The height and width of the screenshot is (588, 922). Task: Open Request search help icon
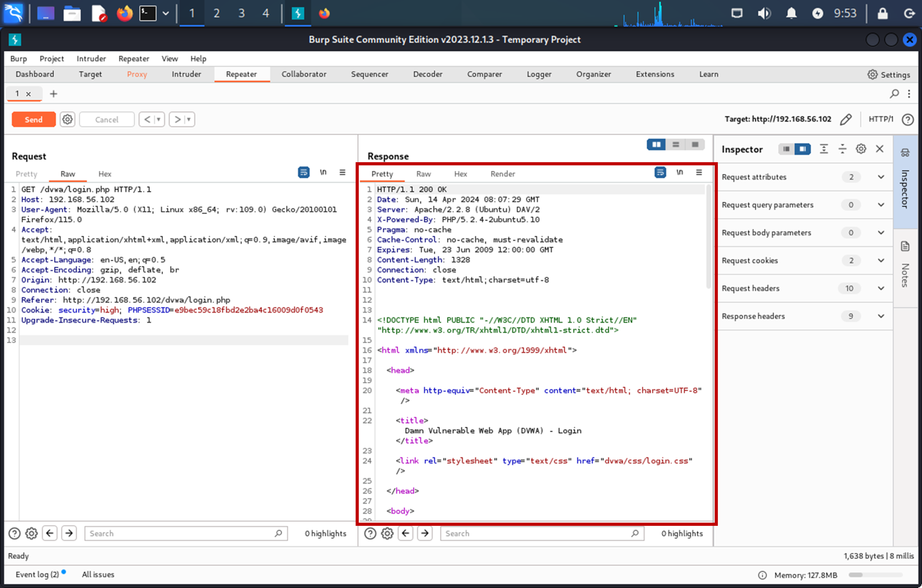[15, 533]
